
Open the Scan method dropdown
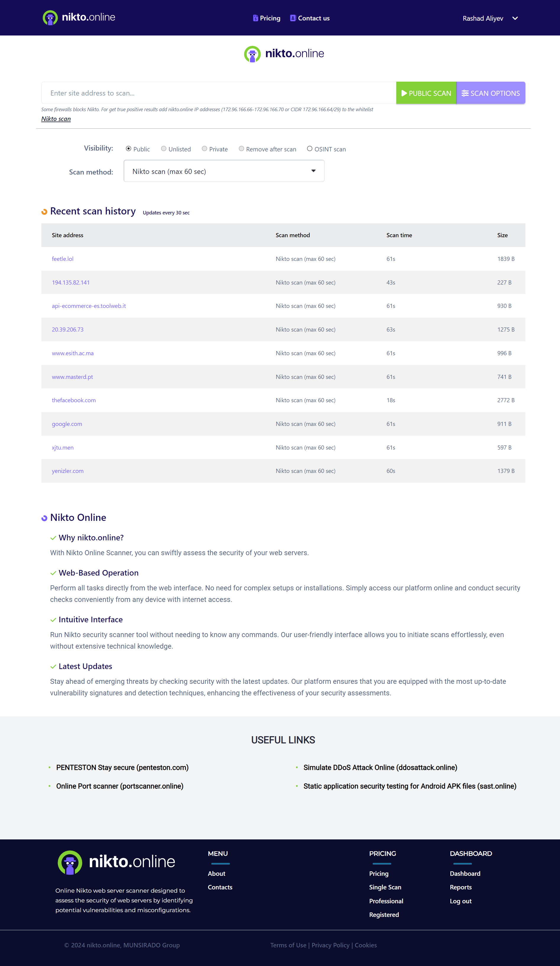(x=224, y=171)
